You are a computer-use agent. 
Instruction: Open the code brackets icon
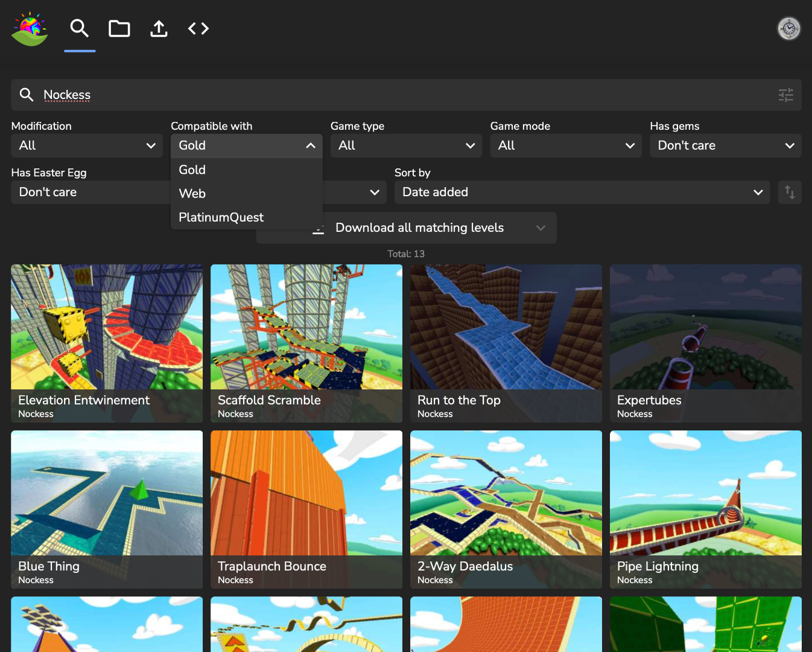tap(198, 28)
